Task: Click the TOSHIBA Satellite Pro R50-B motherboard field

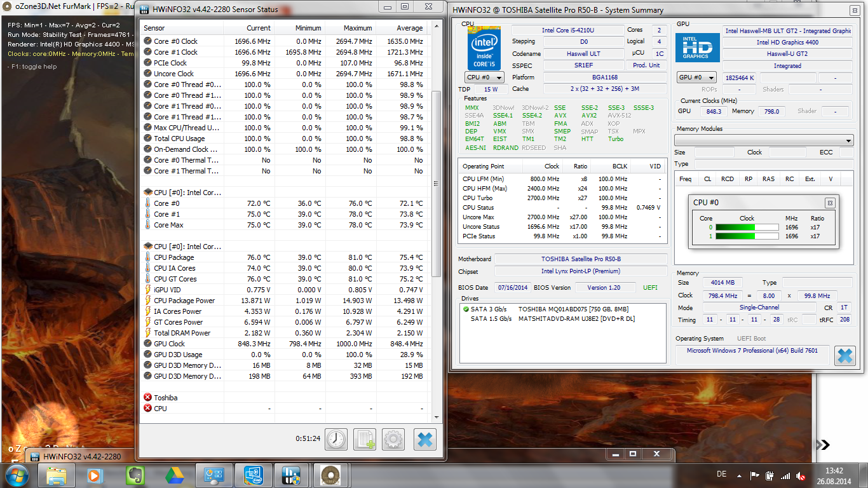Action: pos(581,259)
